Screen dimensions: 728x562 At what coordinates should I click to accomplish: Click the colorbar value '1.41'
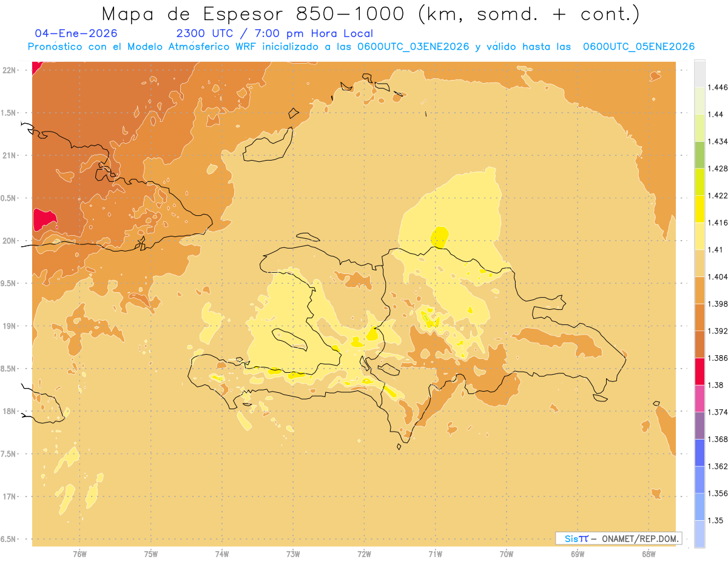coord(716,250)
